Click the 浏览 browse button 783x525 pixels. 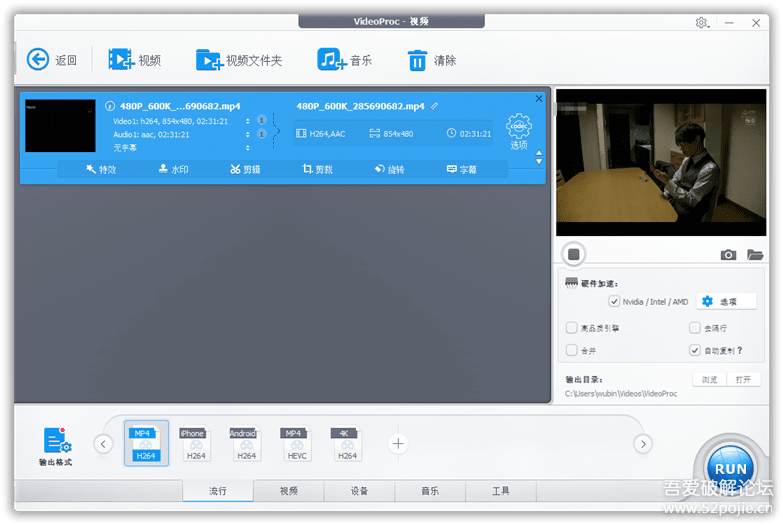tap(709, 380)
